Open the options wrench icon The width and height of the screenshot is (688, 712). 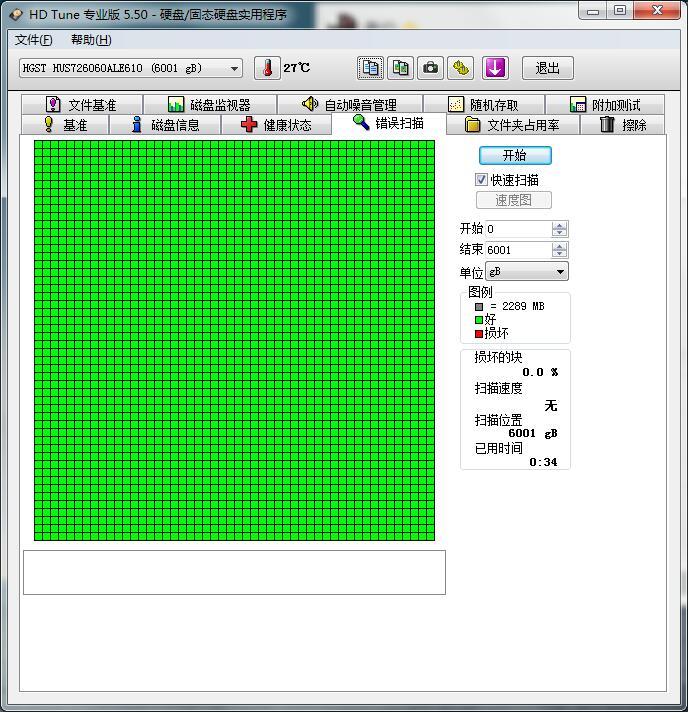[460, 69]
